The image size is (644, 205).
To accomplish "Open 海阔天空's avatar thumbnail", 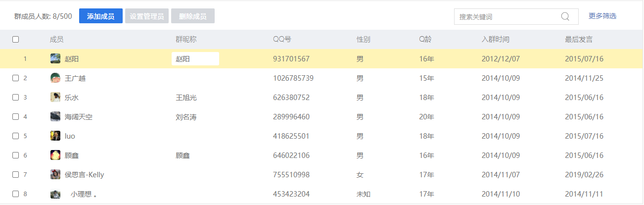I will tap(55, 116).
